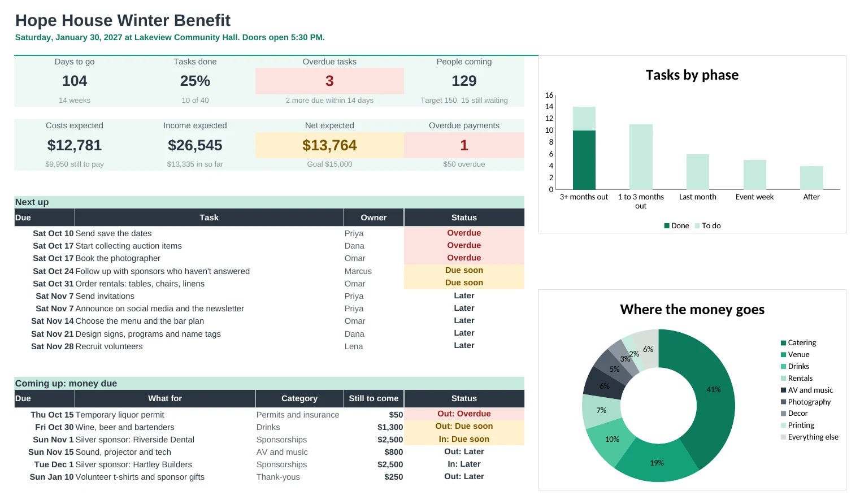
Task: Click the Overdue payments value 1
Action: pos(464,146)
